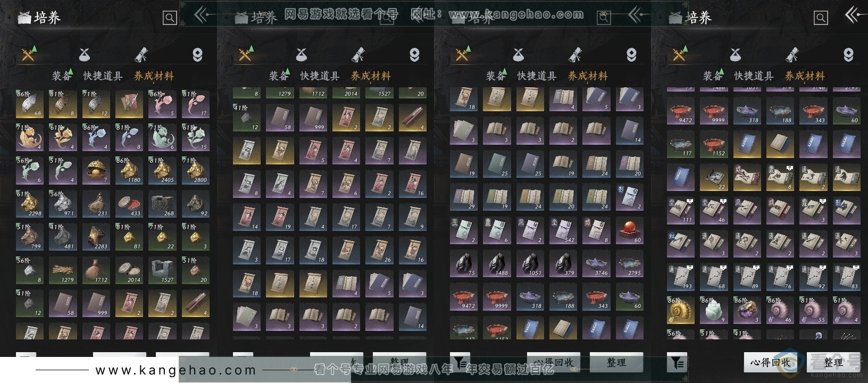Select the black stone with count 1051

click(530, 263)
